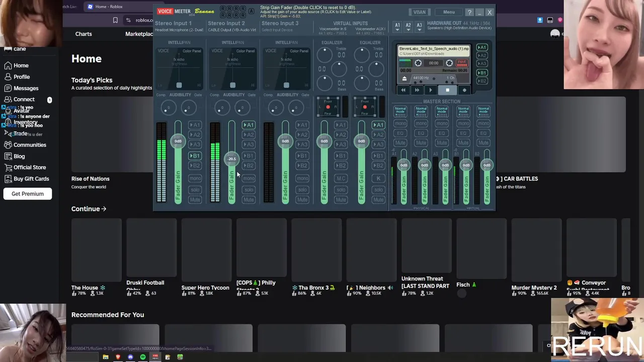Toggle A1 routing on Stereo Input 2
644x362 pixels.
(249, 125)
